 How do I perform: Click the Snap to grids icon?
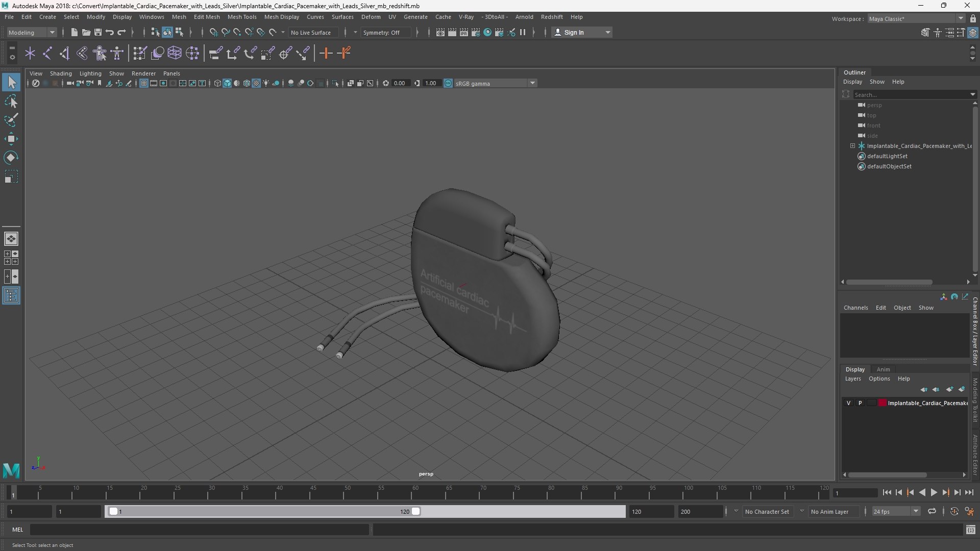point(214,33)
